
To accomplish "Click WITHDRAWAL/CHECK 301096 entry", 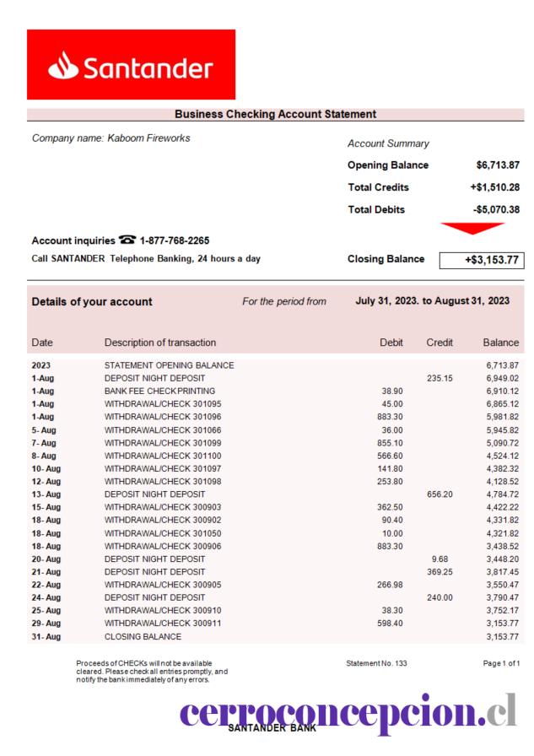I will 163,417.
